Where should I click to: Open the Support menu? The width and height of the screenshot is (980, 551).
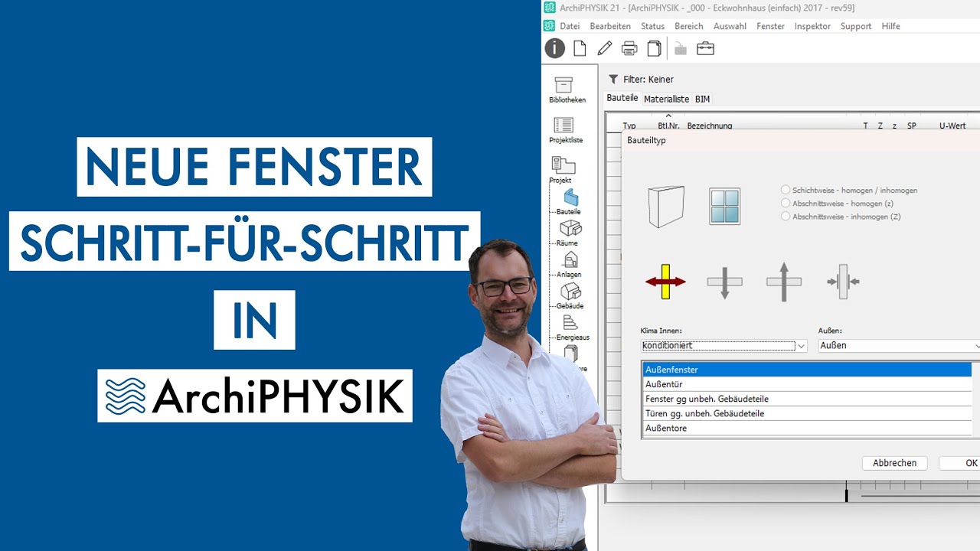click(856, 26)
